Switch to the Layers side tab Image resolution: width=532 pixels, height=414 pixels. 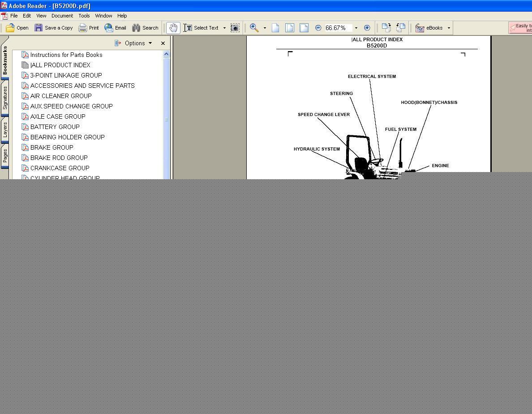5,130
